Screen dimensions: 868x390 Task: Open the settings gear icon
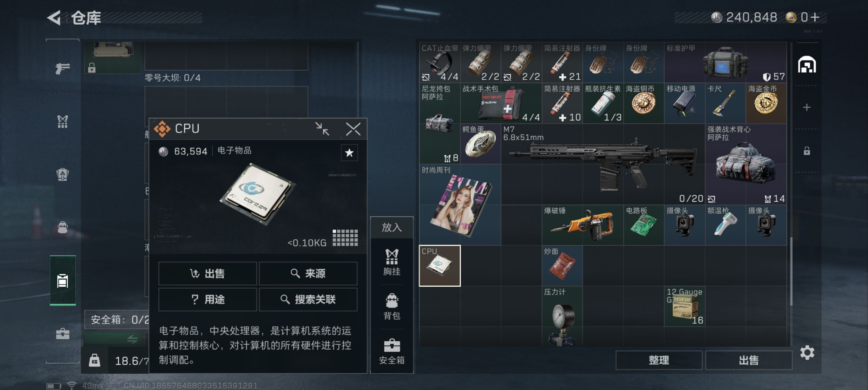[807, 353]
